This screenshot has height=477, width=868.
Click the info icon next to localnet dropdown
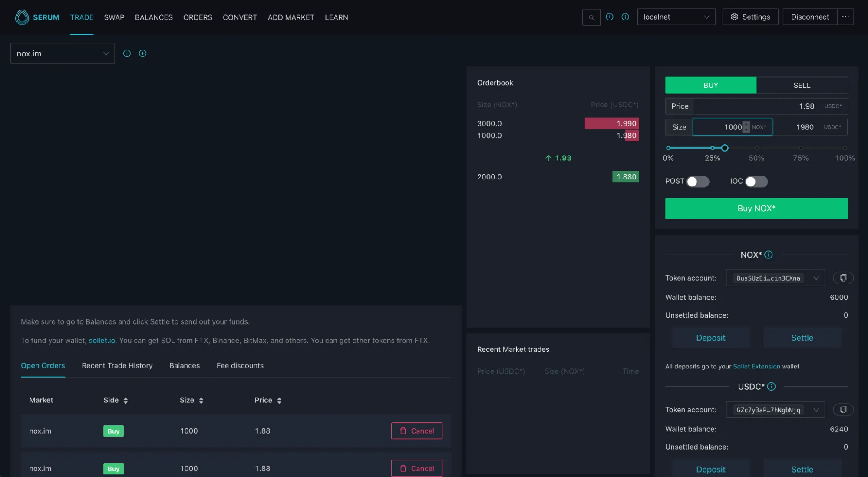coord(625,17)
